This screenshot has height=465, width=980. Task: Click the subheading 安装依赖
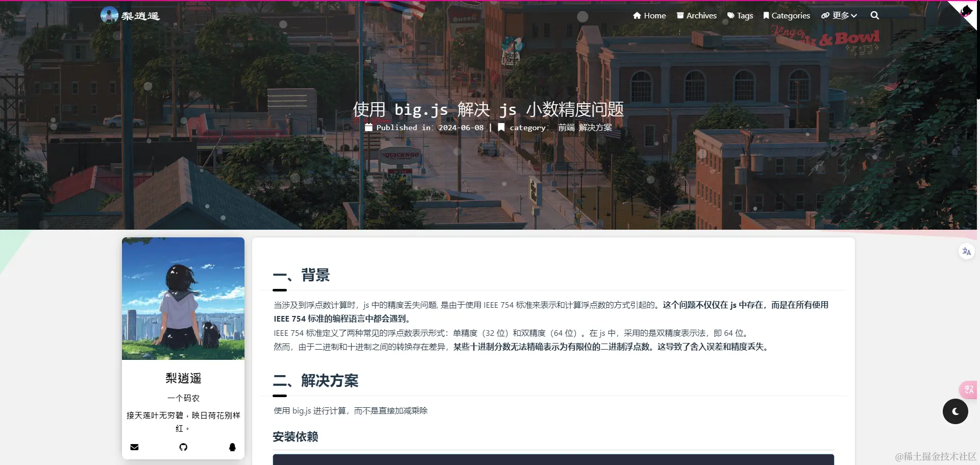point(296,437)
